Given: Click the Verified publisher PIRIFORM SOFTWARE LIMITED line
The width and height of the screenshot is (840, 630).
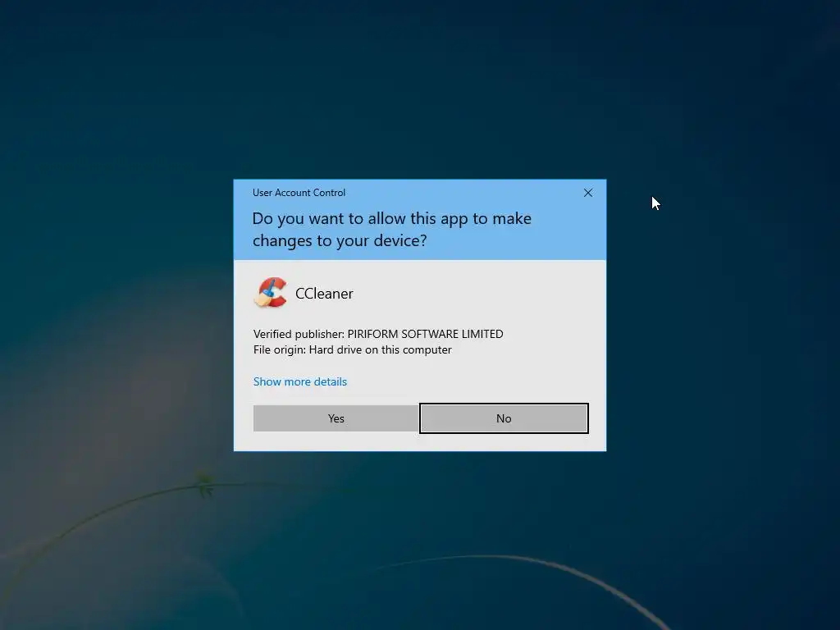Looking at the screenshot, I should click(378, 334).
